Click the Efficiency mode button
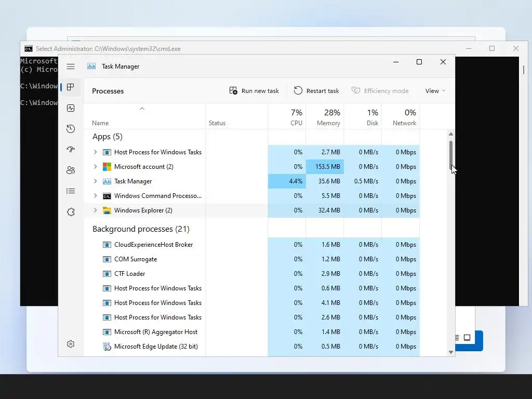Image resolution: width=532 pixels, height=399 pixels. click(x=380, y=90)
